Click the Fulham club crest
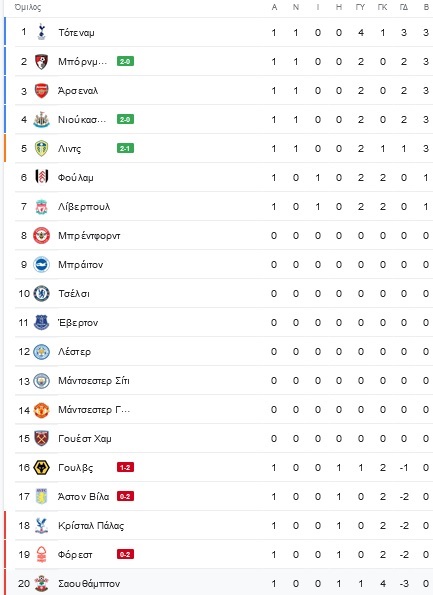 [x=41, y=177]
